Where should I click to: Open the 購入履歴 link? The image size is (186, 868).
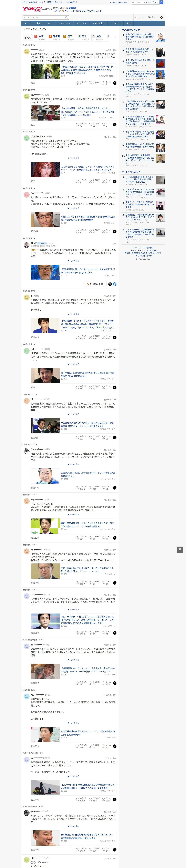pos(152,18)
